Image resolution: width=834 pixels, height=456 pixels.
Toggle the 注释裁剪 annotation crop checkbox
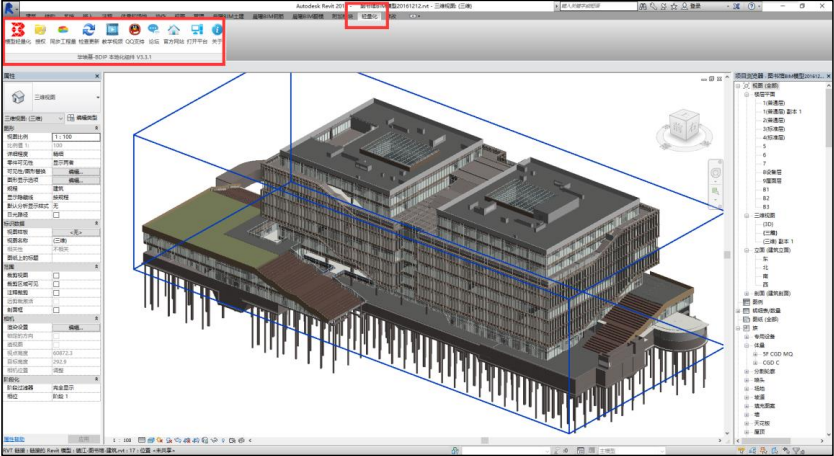click(x=56, y=293)
